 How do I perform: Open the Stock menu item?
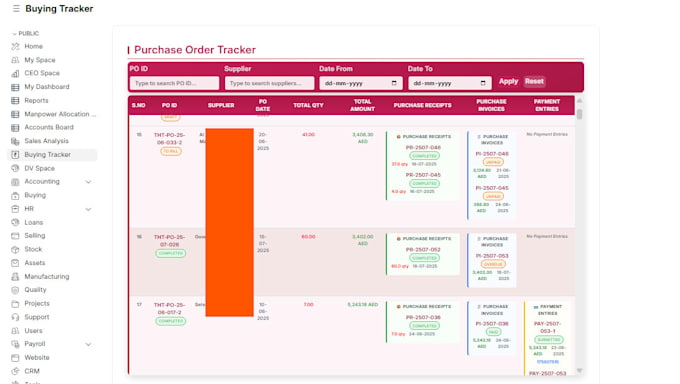(33, 249)
